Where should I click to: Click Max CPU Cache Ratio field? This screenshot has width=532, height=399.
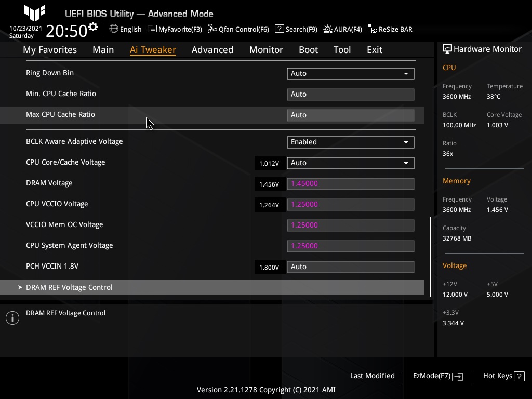pyautogui.click(x=351, y=115)
